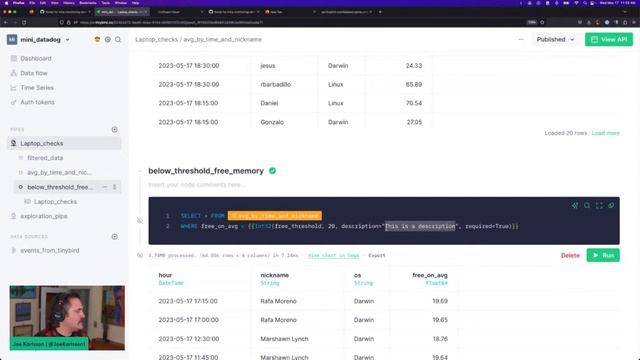Switch to the New Tab browser tab
This screenshot has width=640, height=360.
coord(289,12)
